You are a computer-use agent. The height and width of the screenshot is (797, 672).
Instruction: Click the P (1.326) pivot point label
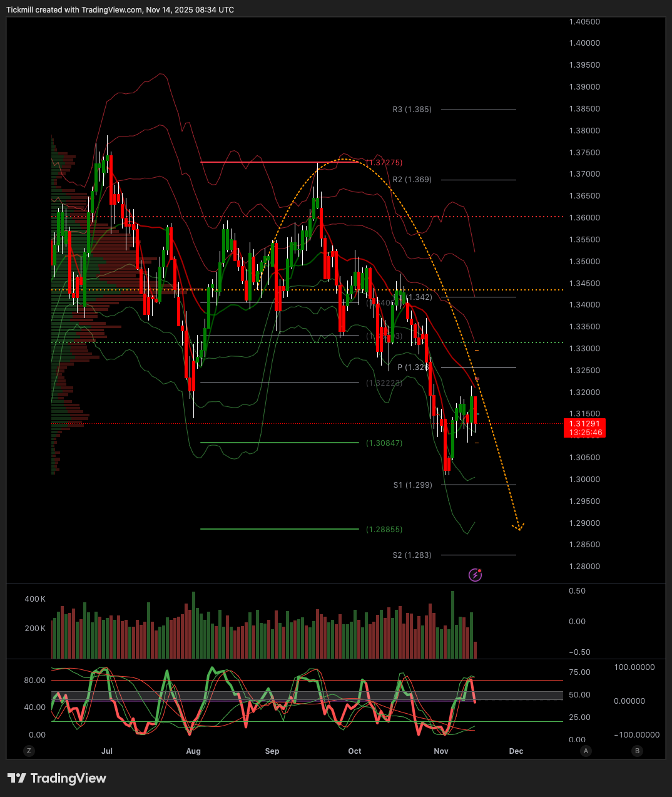413,368
